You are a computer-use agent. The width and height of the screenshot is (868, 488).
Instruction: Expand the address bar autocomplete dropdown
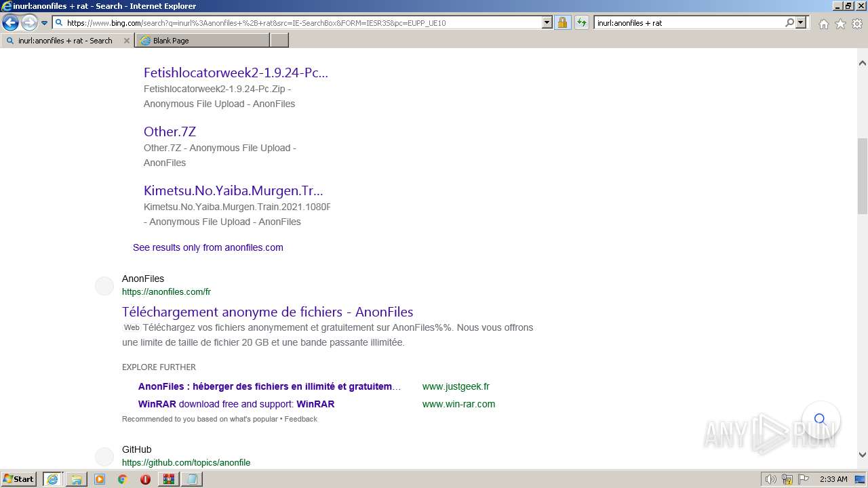pyautogui.click(x=547, y=22)
